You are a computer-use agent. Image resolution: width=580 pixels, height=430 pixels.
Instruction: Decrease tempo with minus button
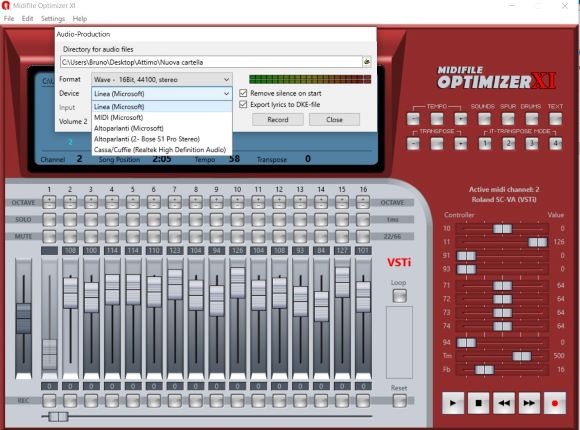click(413, 119)
